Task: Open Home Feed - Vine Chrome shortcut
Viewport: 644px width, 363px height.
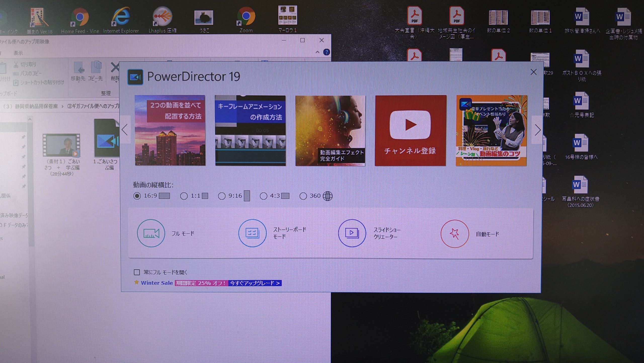Action: click(80, 21)
